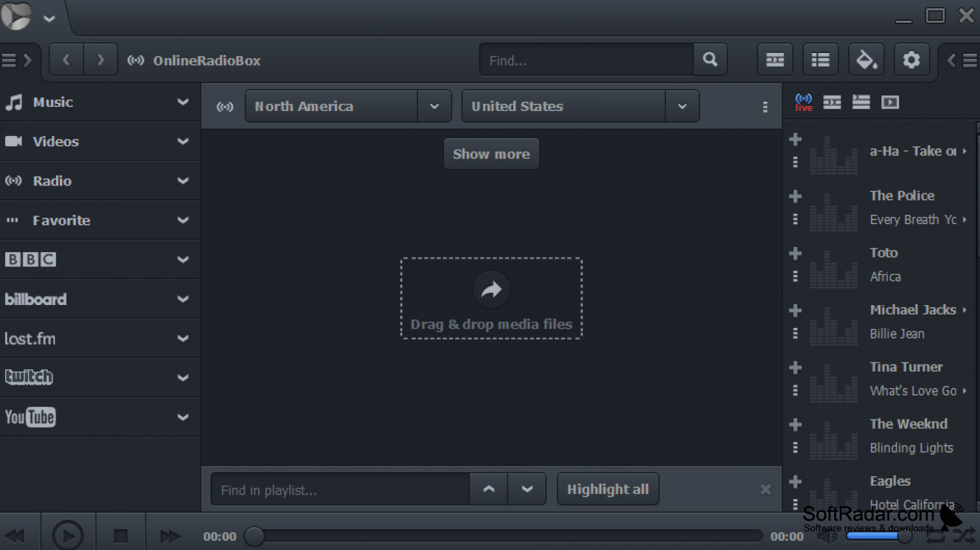Collapse the right playlist panel
Image resolution: width=980 pixels, height=550 pixels.
click(x=961, y=61)
